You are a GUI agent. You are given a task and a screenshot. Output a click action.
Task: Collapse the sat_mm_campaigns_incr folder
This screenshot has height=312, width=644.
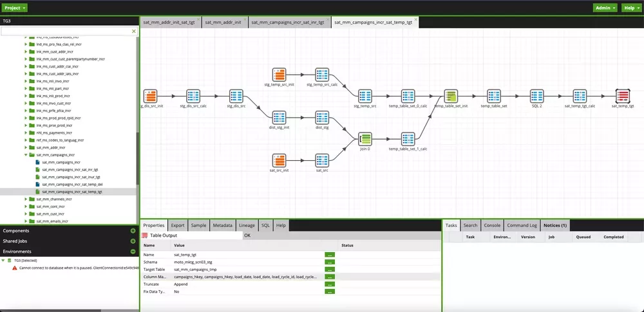click(26, 155)
